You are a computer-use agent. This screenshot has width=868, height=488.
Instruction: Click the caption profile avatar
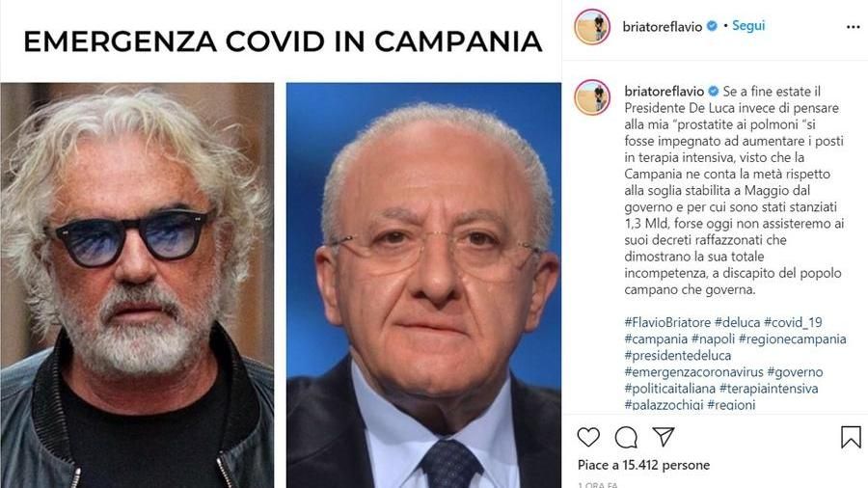[x=592, y=96]
